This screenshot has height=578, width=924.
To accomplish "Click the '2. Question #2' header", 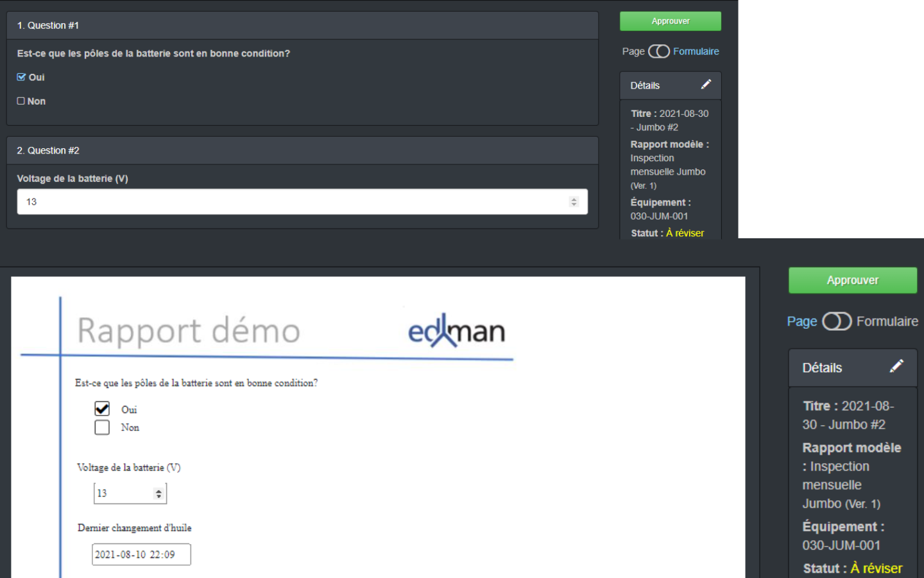I will (302, 150).
